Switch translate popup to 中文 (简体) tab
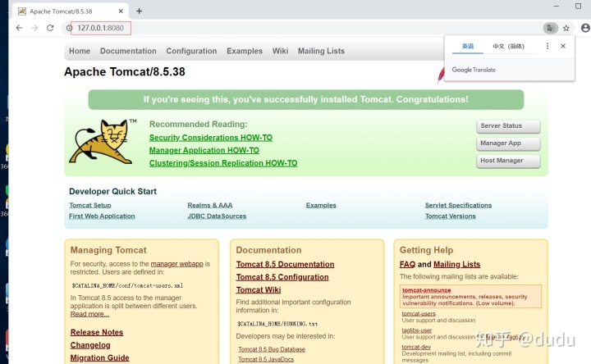This screenshot has height=364, width=591. (508, 46)
